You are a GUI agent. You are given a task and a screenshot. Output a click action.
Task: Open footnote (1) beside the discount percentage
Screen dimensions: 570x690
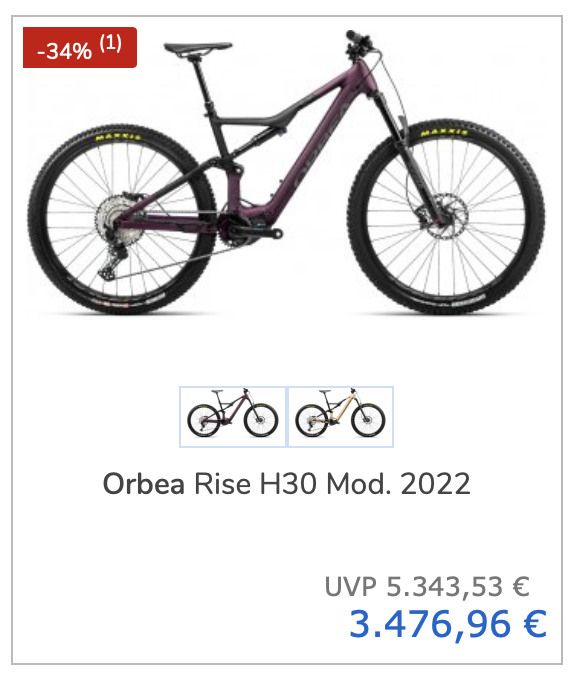(x=110, y=43)
